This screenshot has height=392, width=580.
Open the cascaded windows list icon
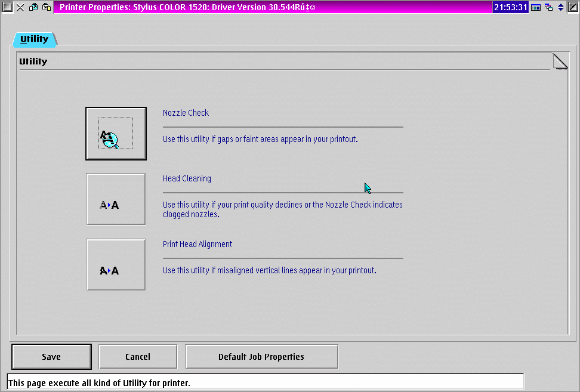point(548,7)
